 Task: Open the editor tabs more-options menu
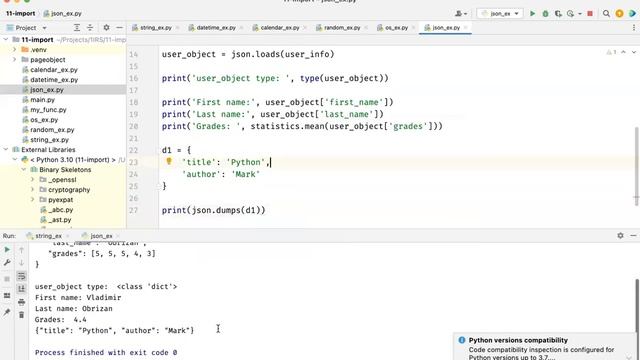pos(634,28)
